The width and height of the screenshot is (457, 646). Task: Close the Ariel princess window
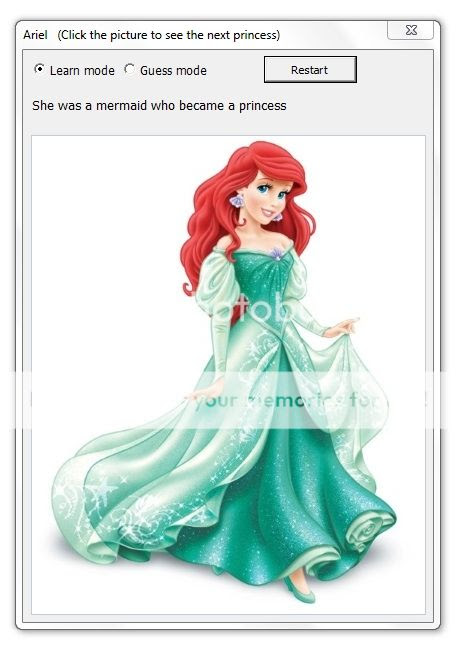click(x=410, y=30)
